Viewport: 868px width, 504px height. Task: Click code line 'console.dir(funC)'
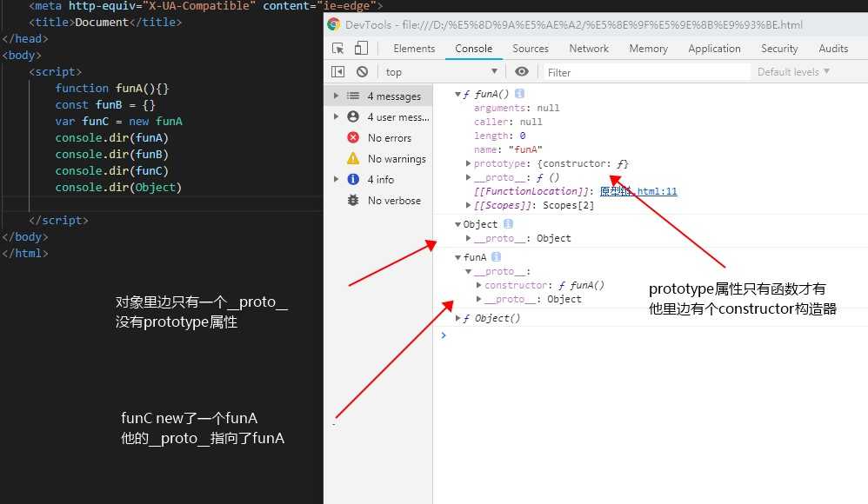tap(112, 171)
